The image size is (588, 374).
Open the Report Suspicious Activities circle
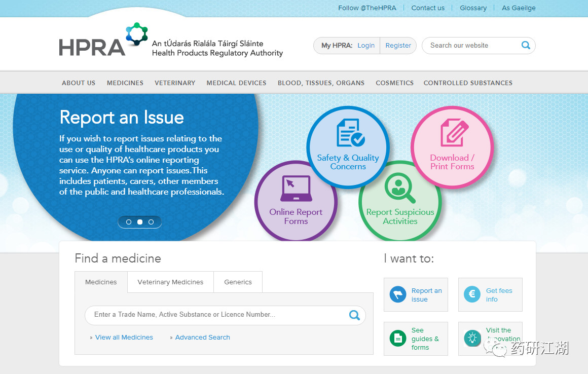(x=400, y=202)
